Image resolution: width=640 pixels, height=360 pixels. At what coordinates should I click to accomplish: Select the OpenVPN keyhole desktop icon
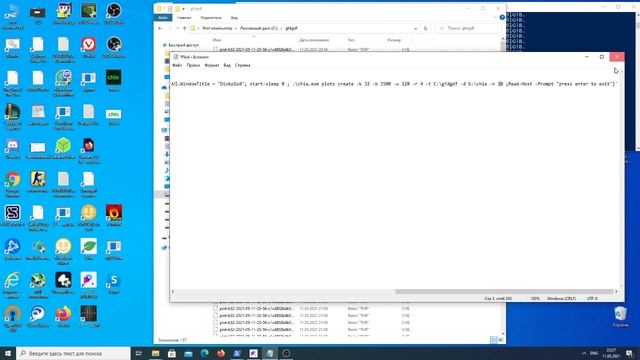pyautogui.click(x=13, y=314)
